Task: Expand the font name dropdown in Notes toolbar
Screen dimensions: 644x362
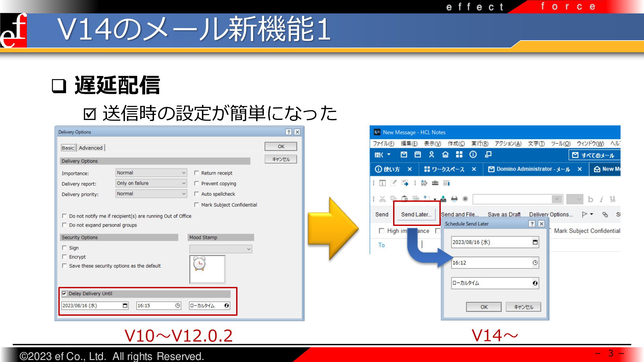Action: [x=557, y=199]
